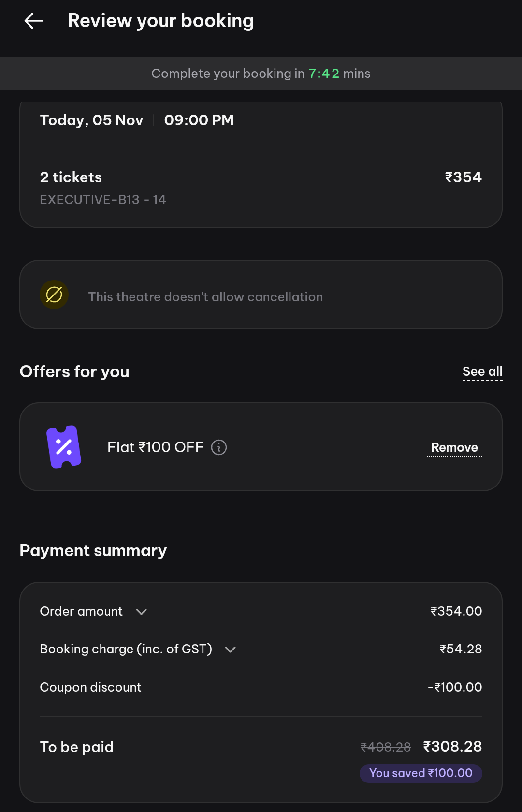The height and width of the screenshot is (812, 522).
Task: Tap the final payable amount ₹308.28
Action: (452, 747)
